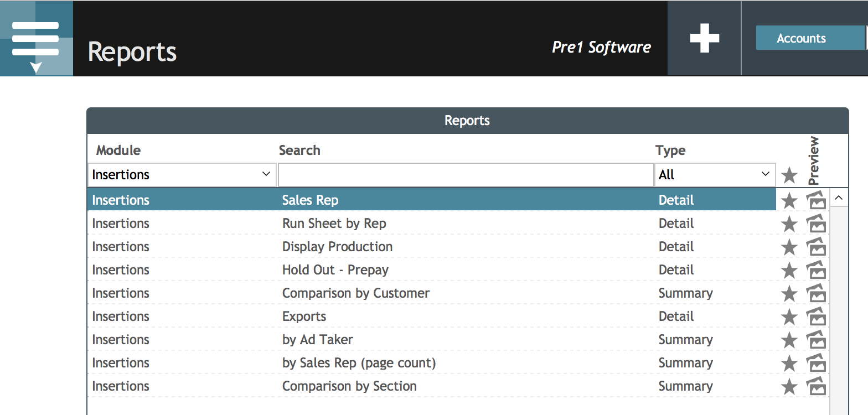
Task: Open the Type dropdown showing All
Action: coord(715,175)
